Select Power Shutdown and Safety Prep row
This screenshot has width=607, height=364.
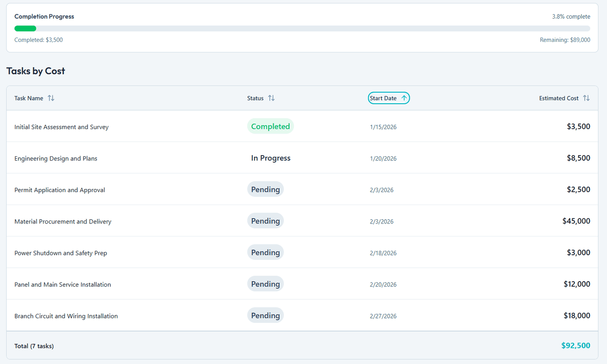tap(61, 253)
